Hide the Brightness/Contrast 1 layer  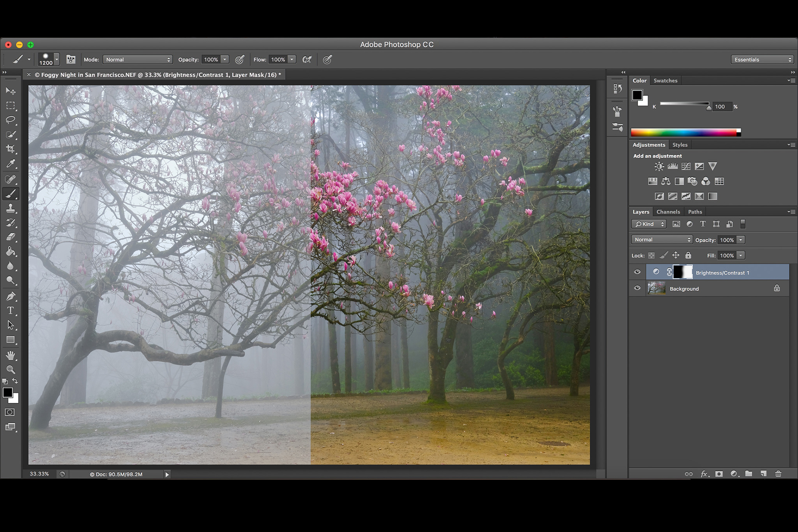637,272
